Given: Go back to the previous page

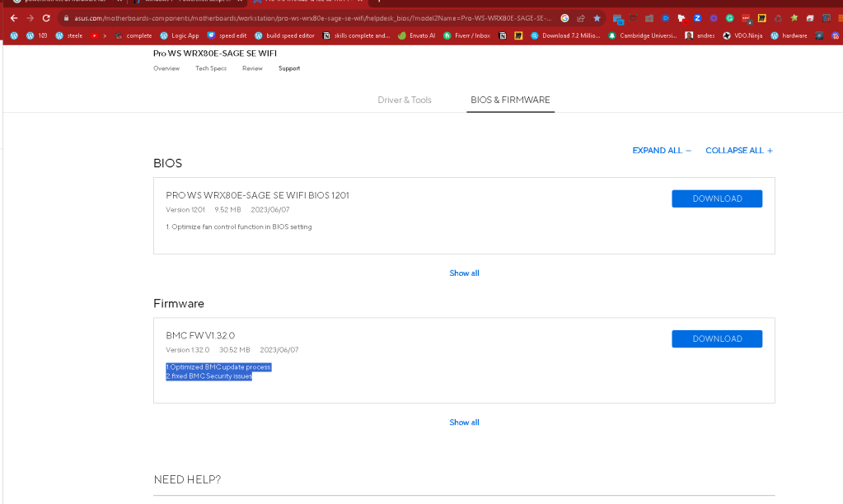Looking at the screenshot, I should pyautogui.click(x=14, y=18).
